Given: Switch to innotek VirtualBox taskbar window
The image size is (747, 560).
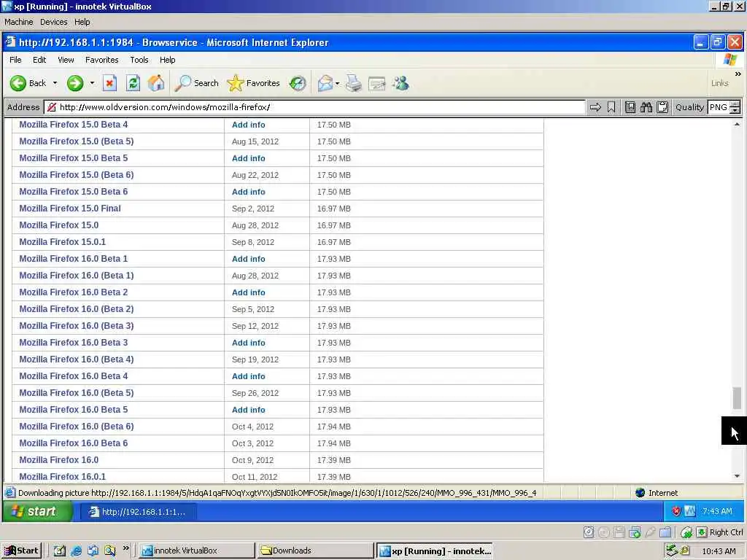Looking at the screenshot, I should (x=196, y=551).
